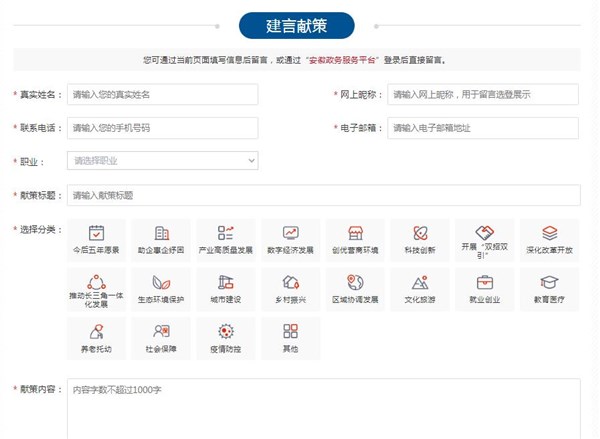Choose the 文化旅游 category icon
Viewport: 600px width, 439px height.
(x=420, y=283)
